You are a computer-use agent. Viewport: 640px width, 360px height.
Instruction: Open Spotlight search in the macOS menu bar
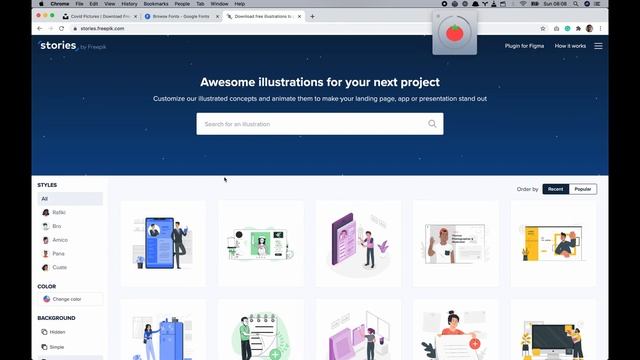click(576, 4)
